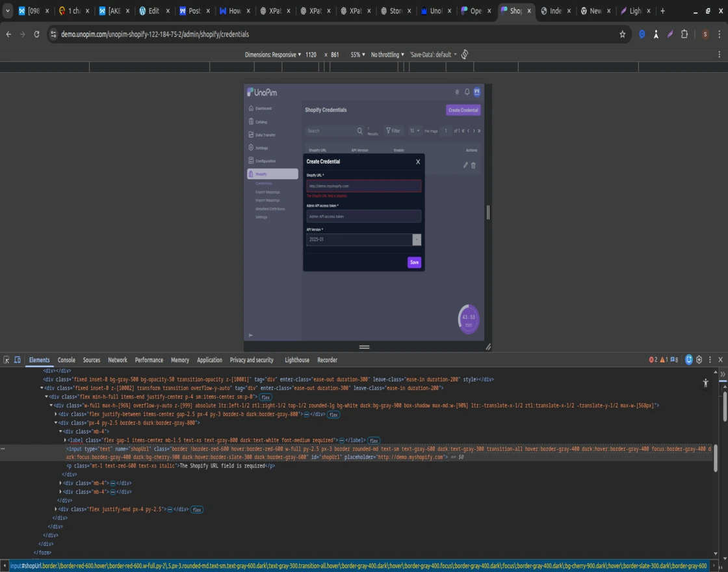The height and width of the screenshot is (572, 728).
Task: Toggle the dark mode sun icon
Action: click(x=457, y=92)
